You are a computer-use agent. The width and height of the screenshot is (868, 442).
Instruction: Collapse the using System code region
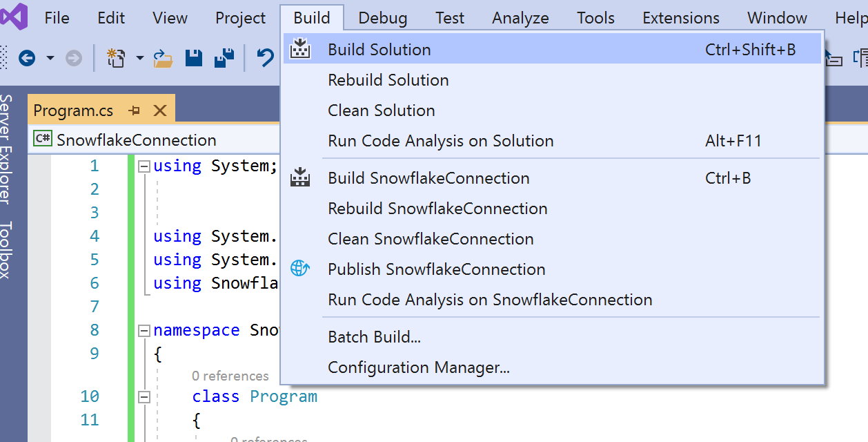[x=143, y=166]
